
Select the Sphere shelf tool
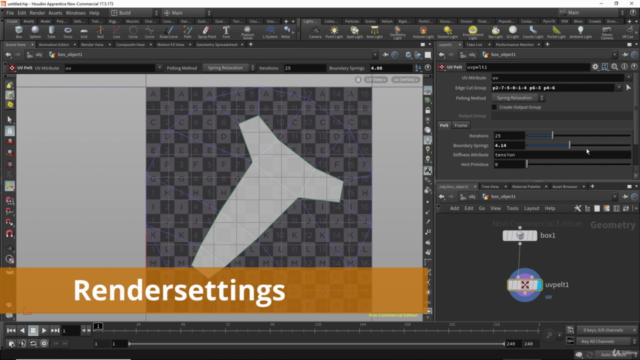click(x=35, y=32)
